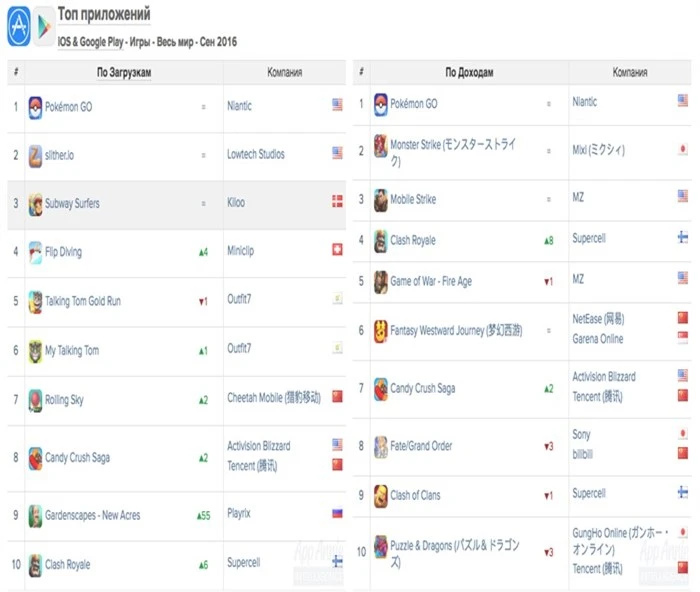Viewport: 700px width, 592px height.
Task: Sort by the По Загрузкам column header
Action: (x=124, y=73)
